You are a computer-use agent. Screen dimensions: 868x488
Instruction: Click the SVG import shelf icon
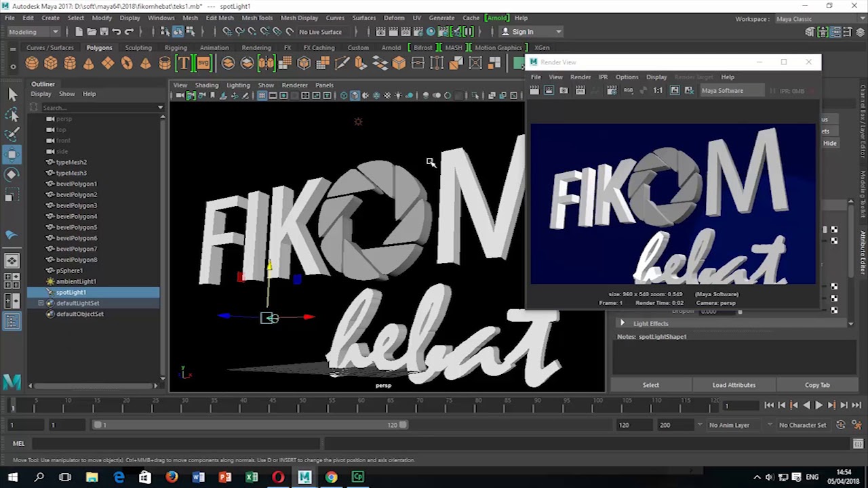pyautogui.click(x=203, y=63)
